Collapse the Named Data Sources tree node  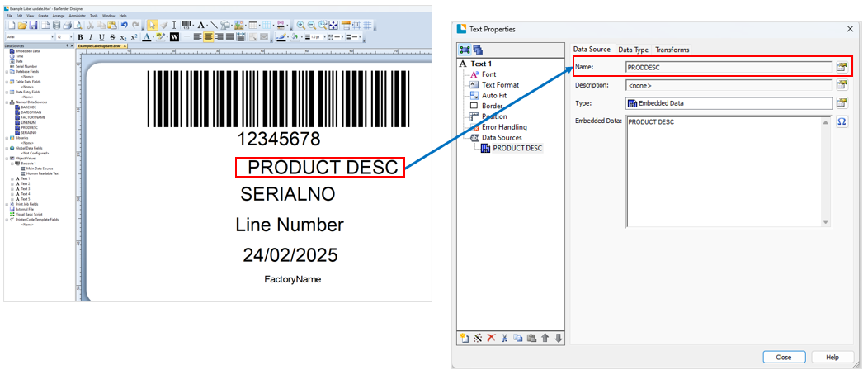[7, 102]
